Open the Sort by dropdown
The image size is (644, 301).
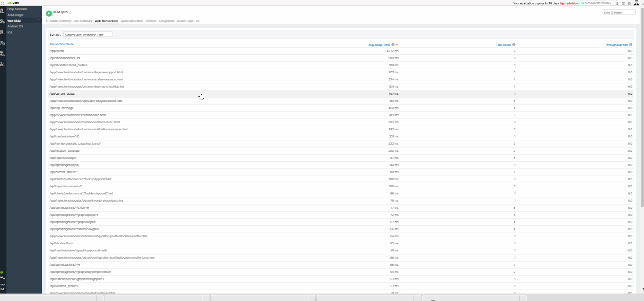click(88, 35)
